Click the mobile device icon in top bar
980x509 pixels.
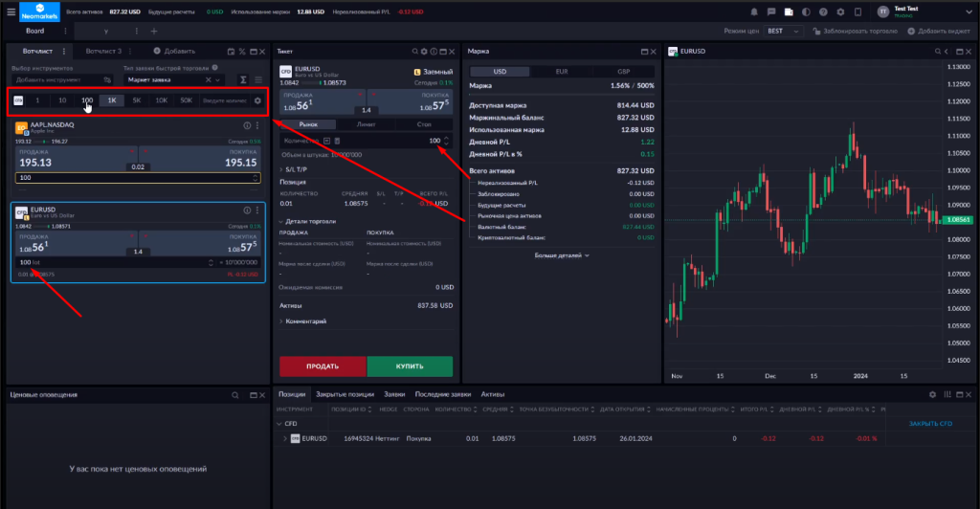tap(858, 11)
